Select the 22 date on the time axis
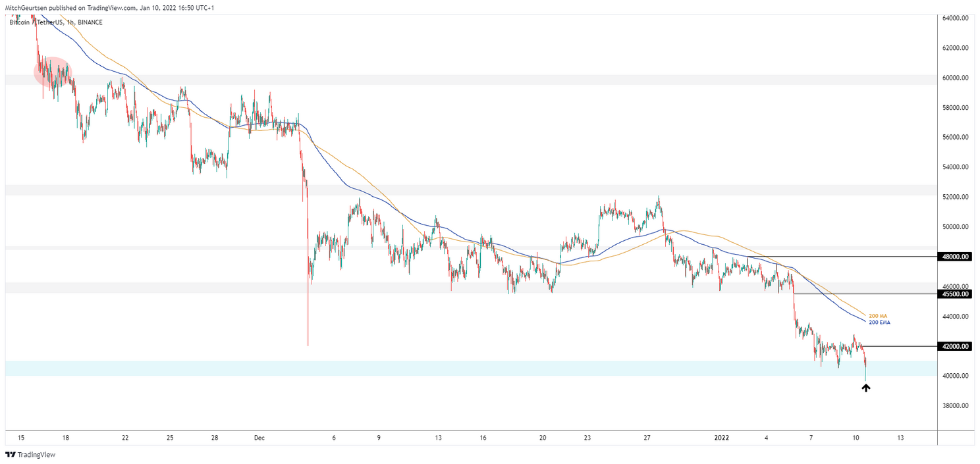This screenshot has height=464, width=980. click(x=125, y=438)
